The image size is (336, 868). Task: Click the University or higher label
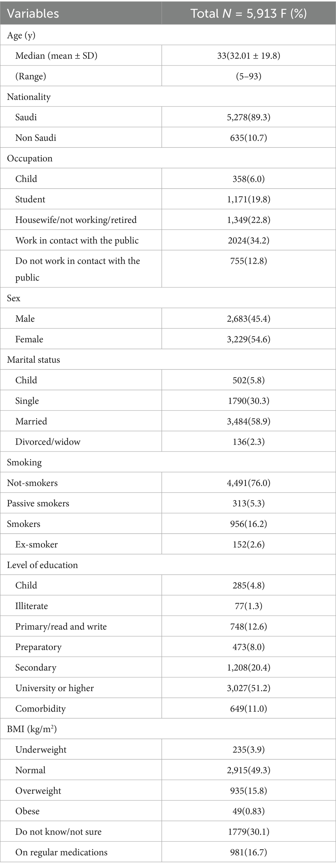point(54,688)
